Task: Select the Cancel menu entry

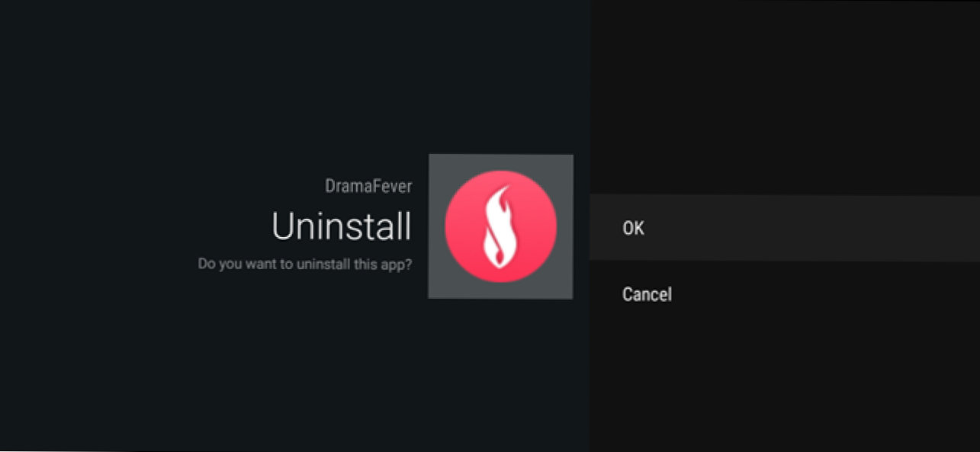Action: (785, 294)
